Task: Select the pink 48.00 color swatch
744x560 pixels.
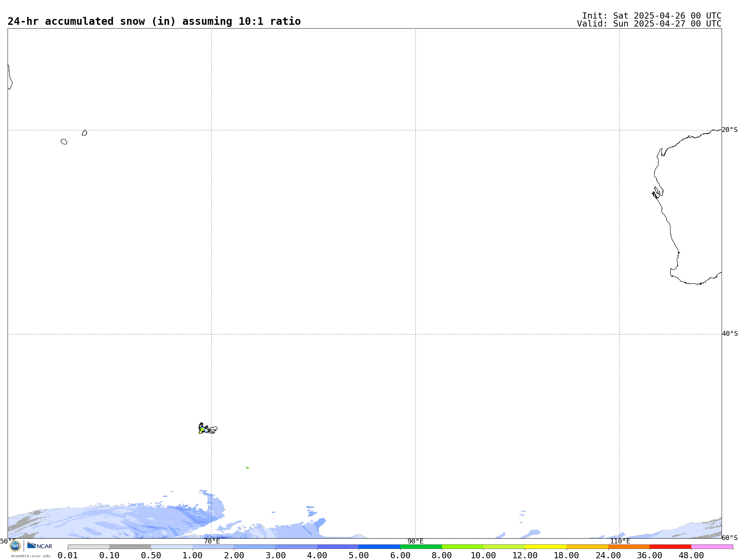Action: point(712,547)
